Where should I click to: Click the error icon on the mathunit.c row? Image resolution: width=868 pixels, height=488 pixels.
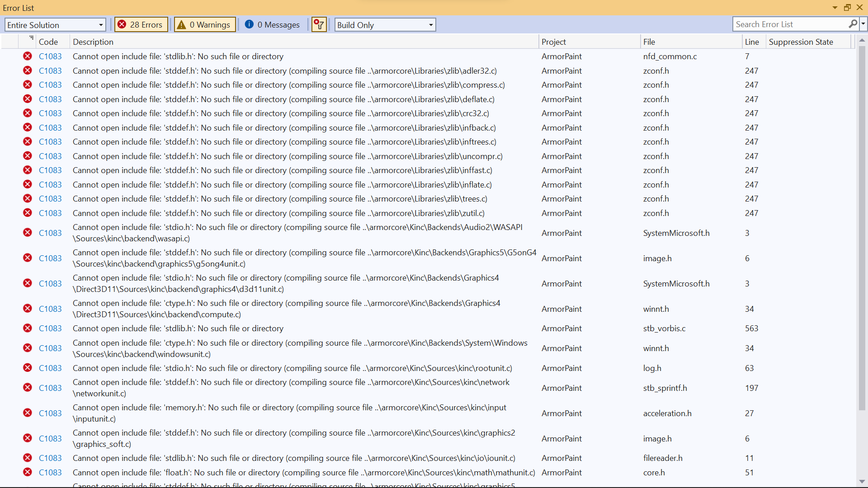point(28,472)
